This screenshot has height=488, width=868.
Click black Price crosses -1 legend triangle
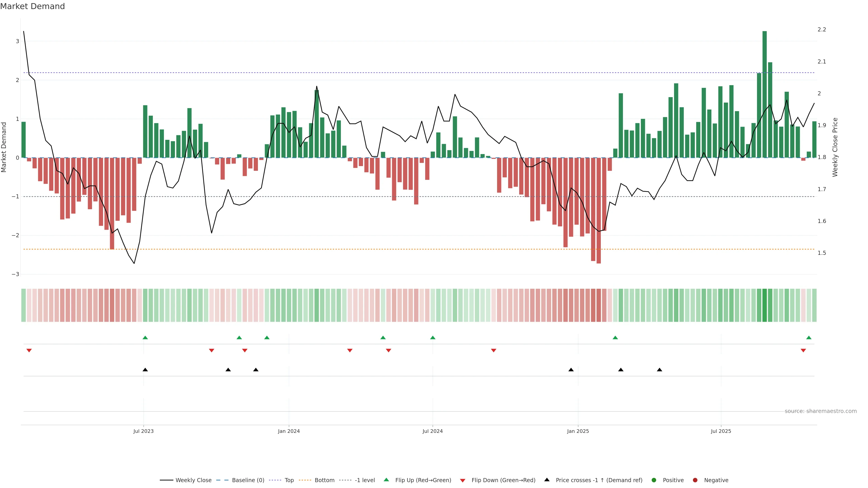coord(547,480)
